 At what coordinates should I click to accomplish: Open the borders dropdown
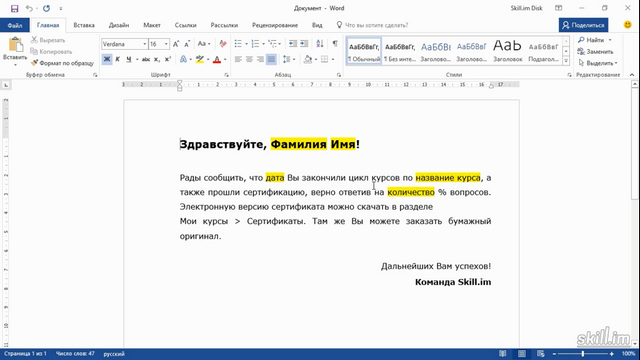333,60
